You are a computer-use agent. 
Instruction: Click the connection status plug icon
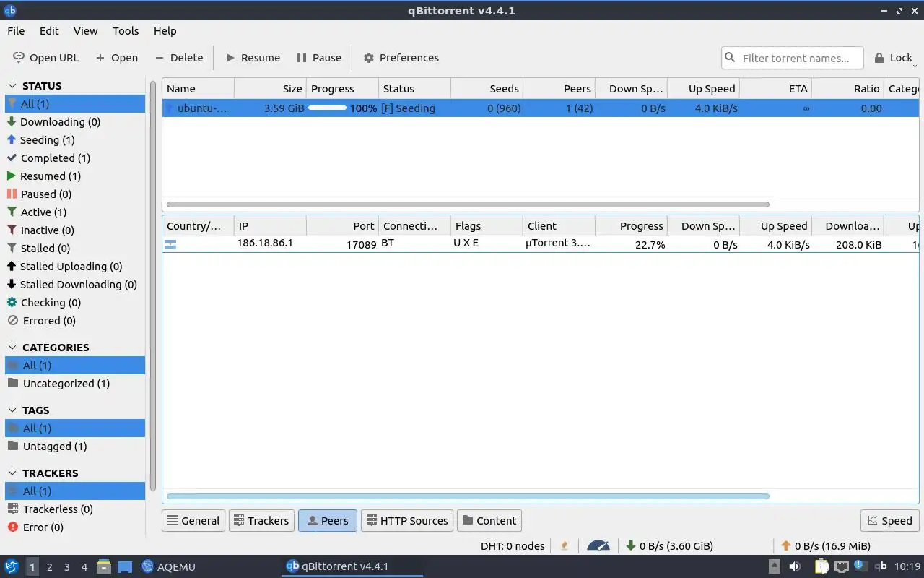pyautogui.click(x=565, y=546)
